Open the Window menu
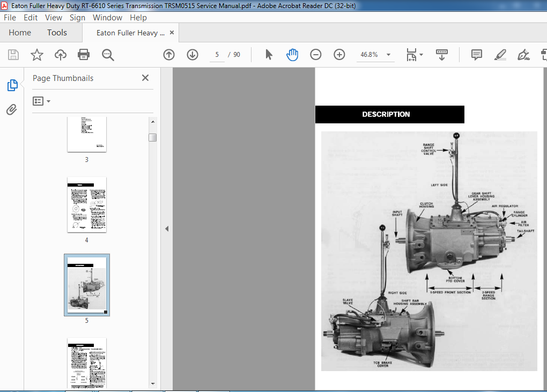Image resolution: width=547 pixels, height=392 pixels. coord(107,18)
